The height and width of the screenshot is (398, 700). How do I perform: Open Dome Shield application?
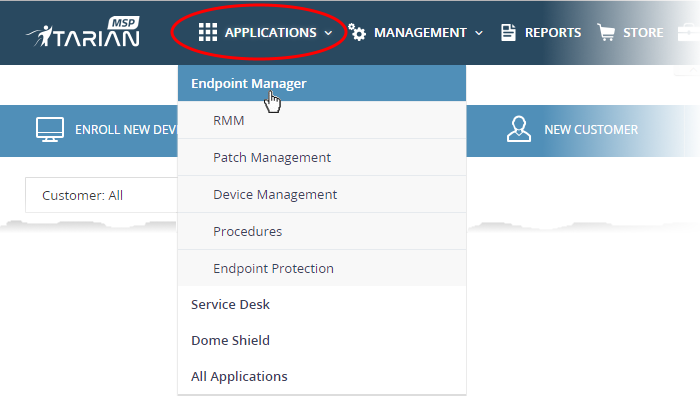pos(322,340)
